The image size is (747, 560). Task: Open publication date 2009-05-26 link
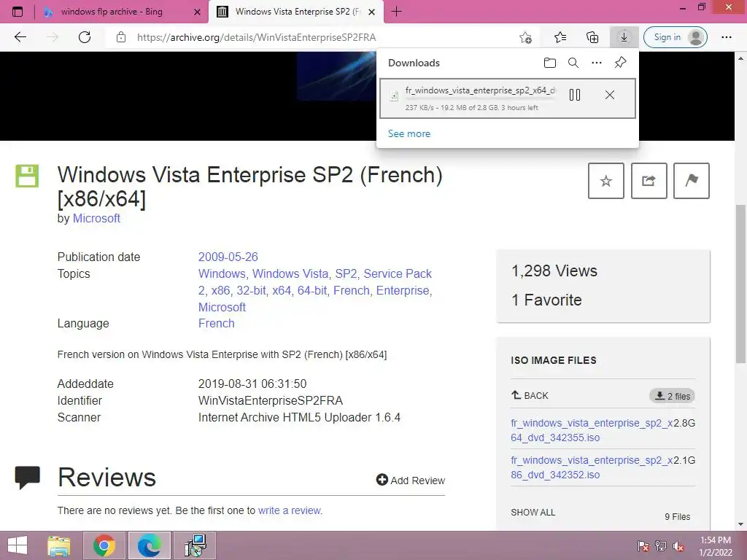tap(228, 257)
